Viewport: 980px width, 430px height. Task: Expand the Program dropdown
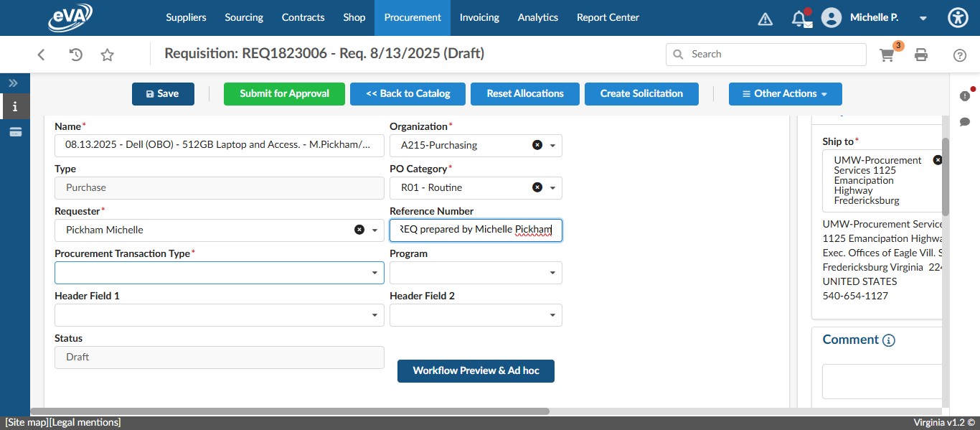tap(552, 273)
